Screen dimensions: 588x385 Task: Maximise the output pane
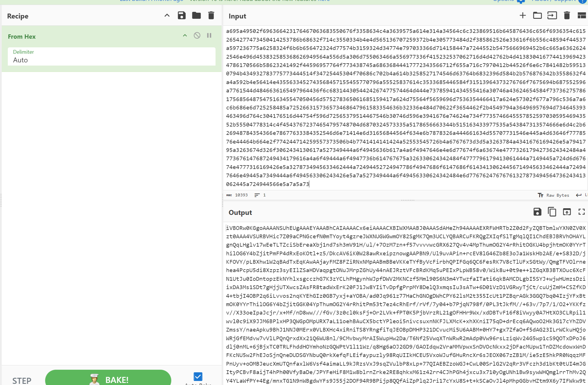pos(581,212)
